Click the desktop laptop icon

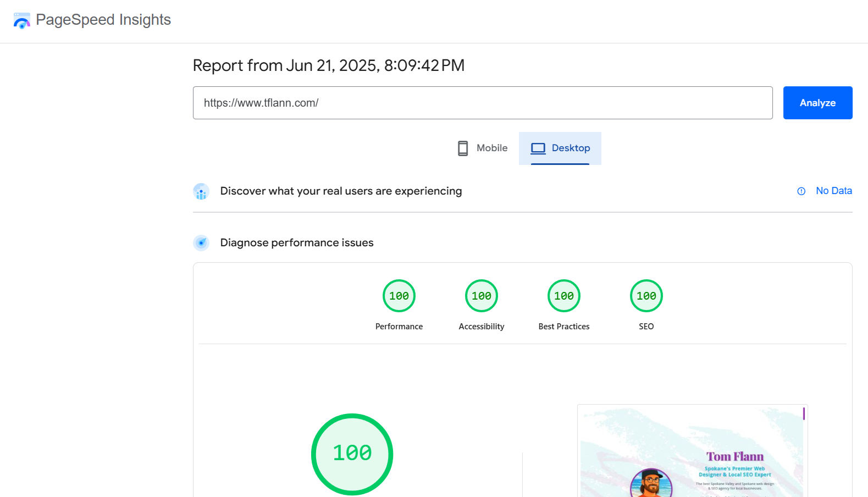point(538,148)
